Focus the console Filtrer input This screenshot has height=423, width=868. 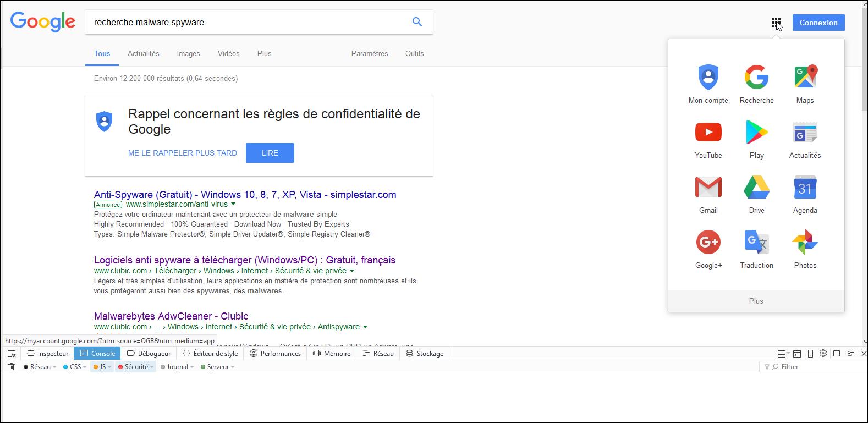click(814, 367)
